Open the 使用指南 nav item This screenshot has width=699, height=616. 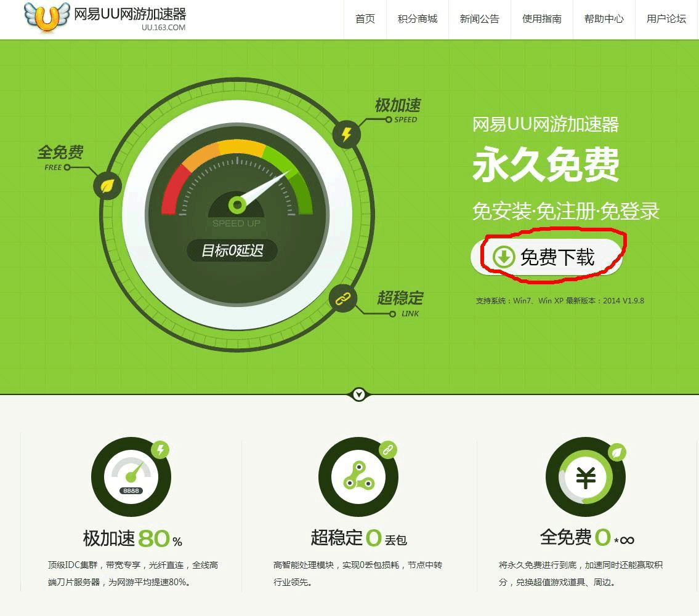coord(541,18)
